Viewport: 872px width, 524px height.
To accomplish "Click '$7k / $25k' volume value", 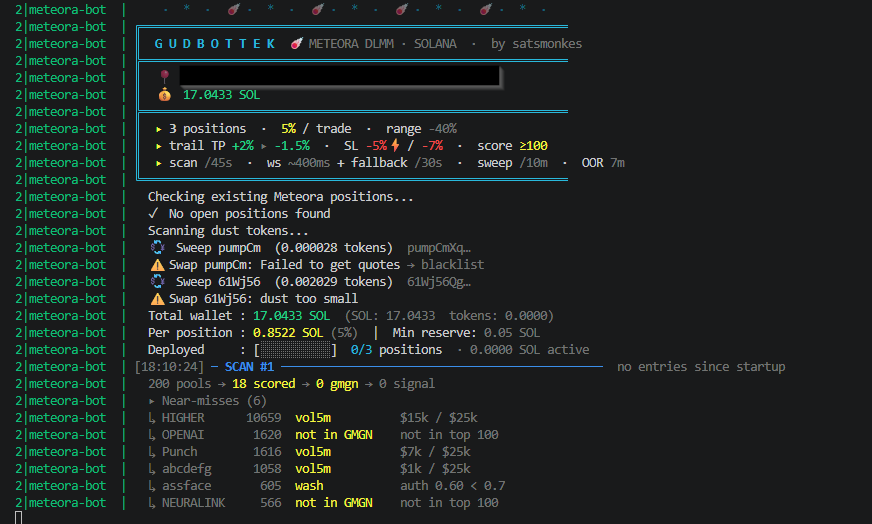I will pyautogui.click(x=435, y=452).
